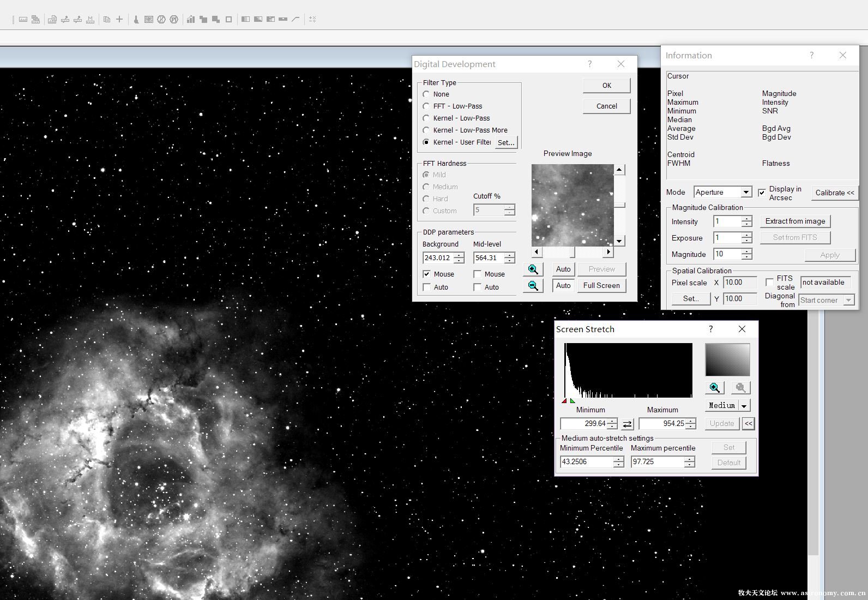
Task: Collapse calibration with Calibrate << button
Action: pyautogui.click(x=834, y=193)
